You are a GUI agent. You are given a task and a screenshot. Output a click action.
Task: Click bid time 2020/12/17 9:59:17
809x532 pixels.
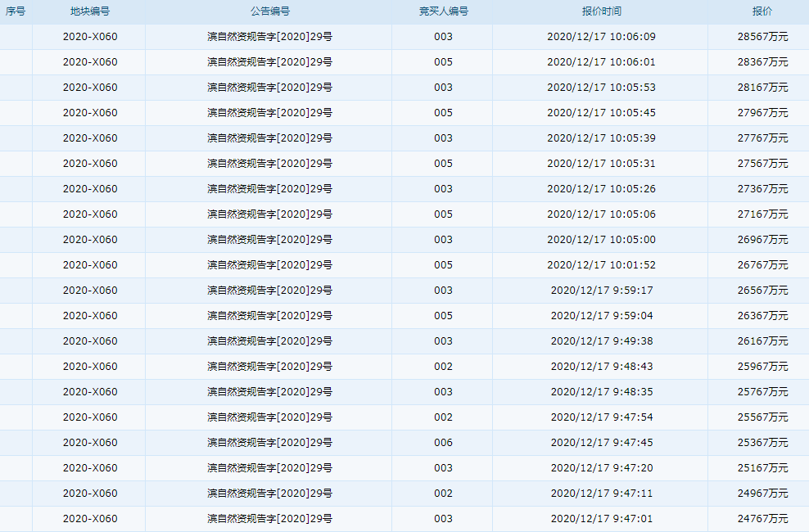(x=602, y=291)
